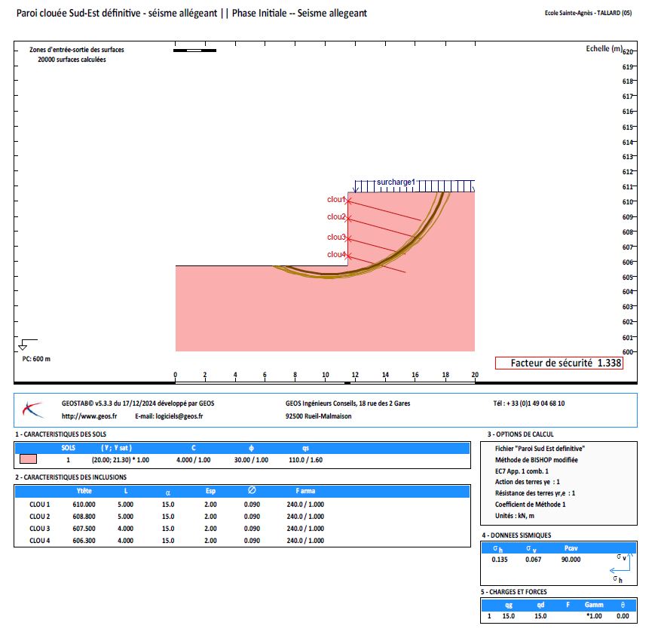Click the Ytête column header
The width and height of the screenshot is (658, 644).
(84, 491)
